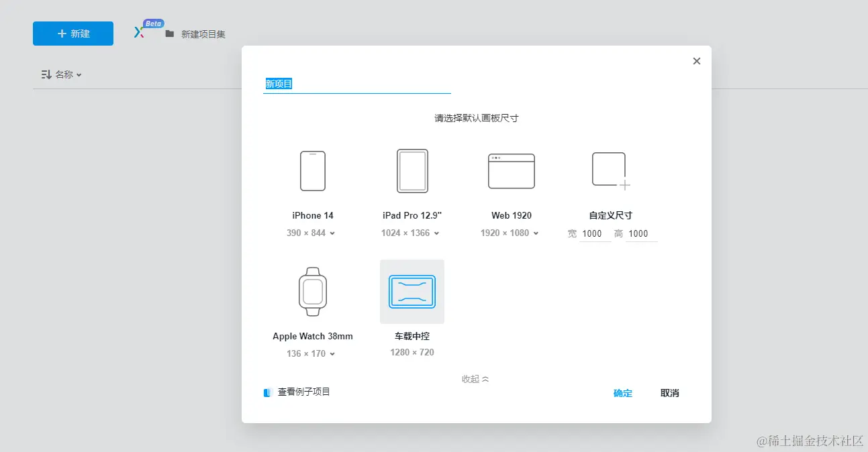The width and height of the screenshot is (868, 452).
Task: Click the folder icon beside 新建项目集
Action: point(170,34)
